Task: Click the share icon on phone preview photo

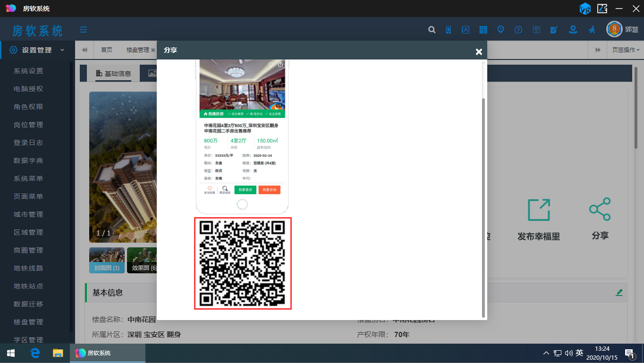Action: pos(280,64)
